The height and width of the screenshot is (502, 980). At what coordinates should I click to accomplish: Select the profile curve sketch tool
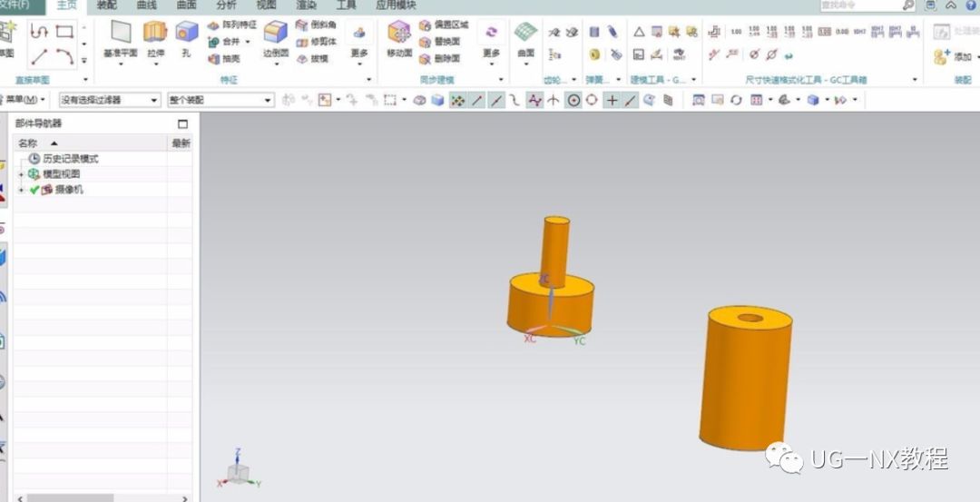click(x=39, y=31)
